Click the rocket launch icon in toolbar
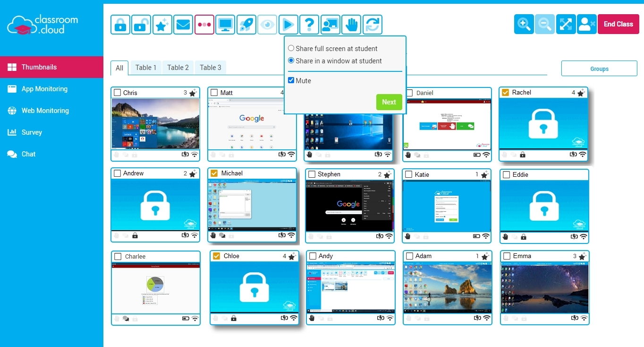 (246, 25)
